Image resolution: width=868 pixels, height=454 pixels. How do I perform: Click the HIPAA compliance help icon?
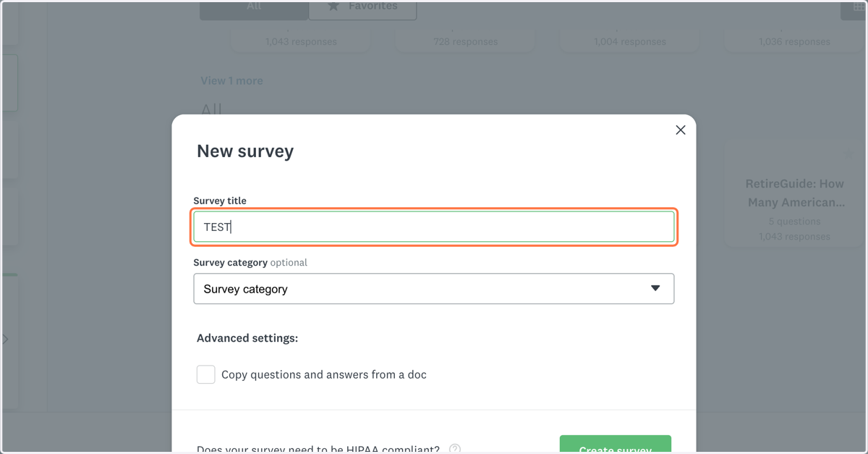455,449
